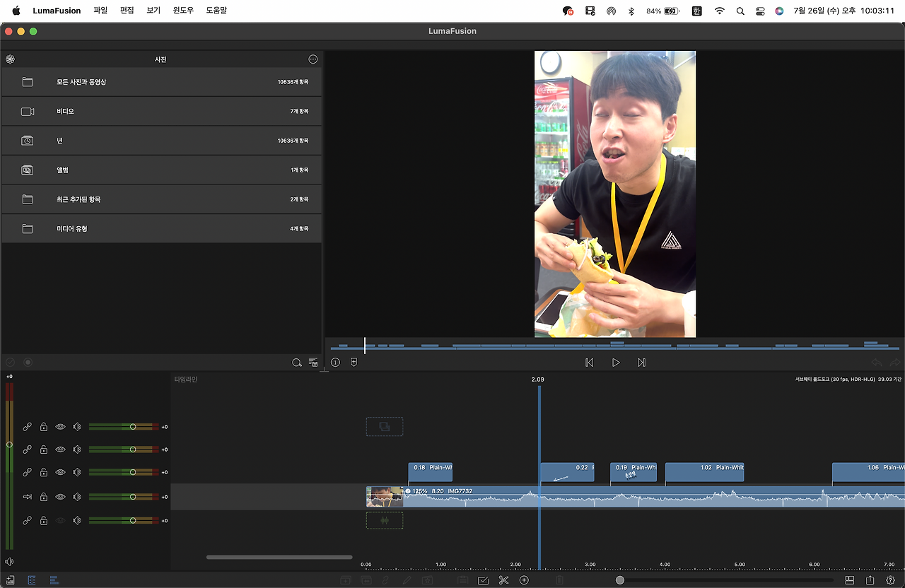
Task: Add a marker at the playhead
Action: coord(354,363)
